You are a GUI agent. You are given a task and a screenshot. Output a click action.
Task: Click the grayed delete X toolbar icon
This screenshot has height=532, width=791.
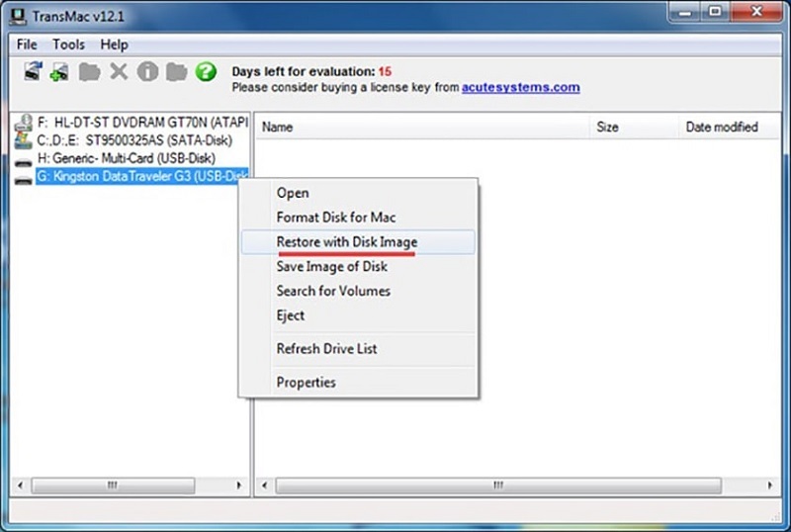click(x=119, y=71)
